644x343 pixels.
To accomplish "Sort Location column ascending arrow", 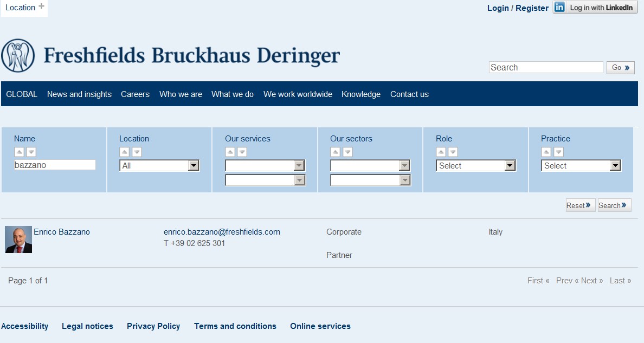I will [125, 152].
